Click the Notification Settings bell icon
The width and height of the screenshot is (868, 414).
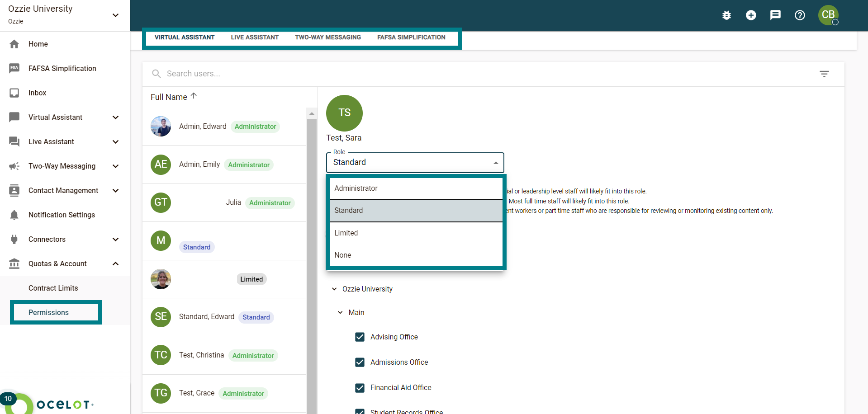point(14,215)
